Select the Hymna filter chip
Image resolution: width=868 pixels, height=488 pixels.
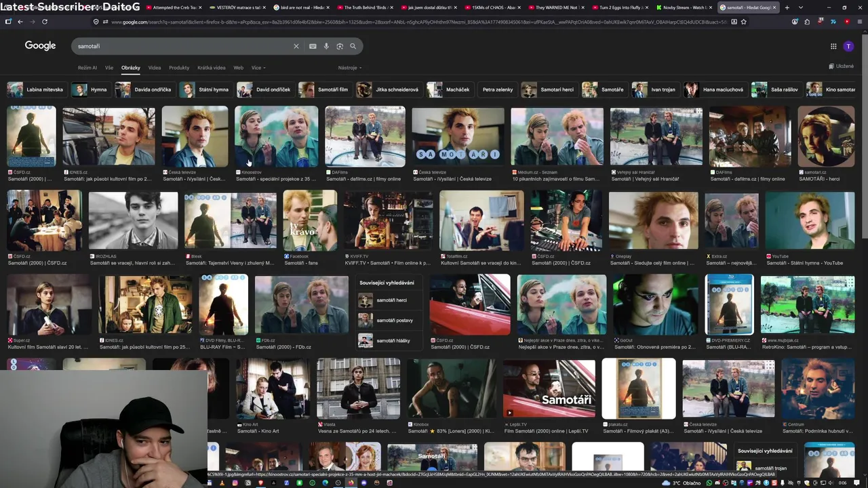click(90, 89)
